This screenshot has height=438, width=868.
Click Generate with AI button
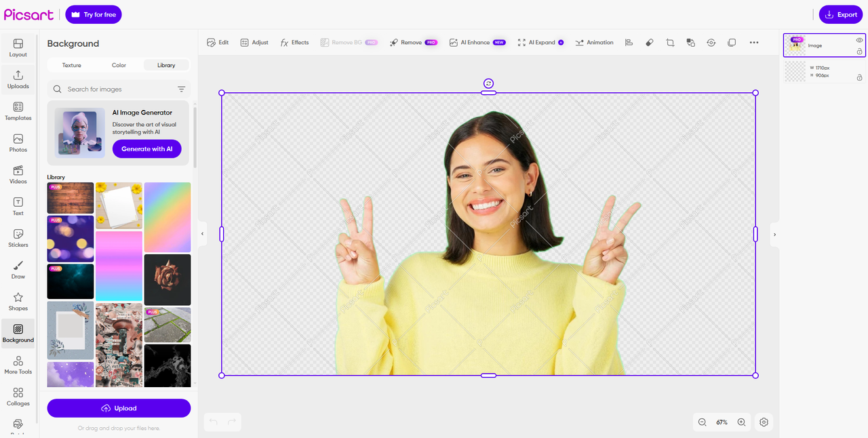pos(146,149)
